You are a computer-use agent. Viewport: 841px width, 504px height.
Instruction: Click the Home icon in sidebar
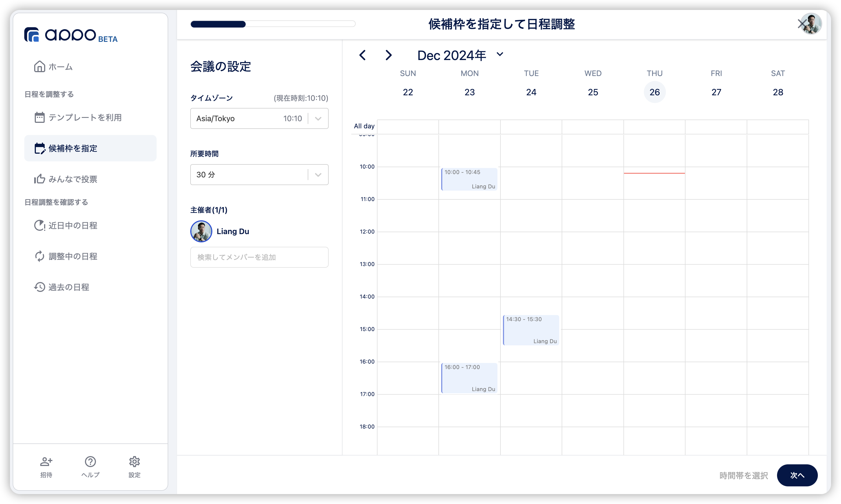[x=39, y=67]
